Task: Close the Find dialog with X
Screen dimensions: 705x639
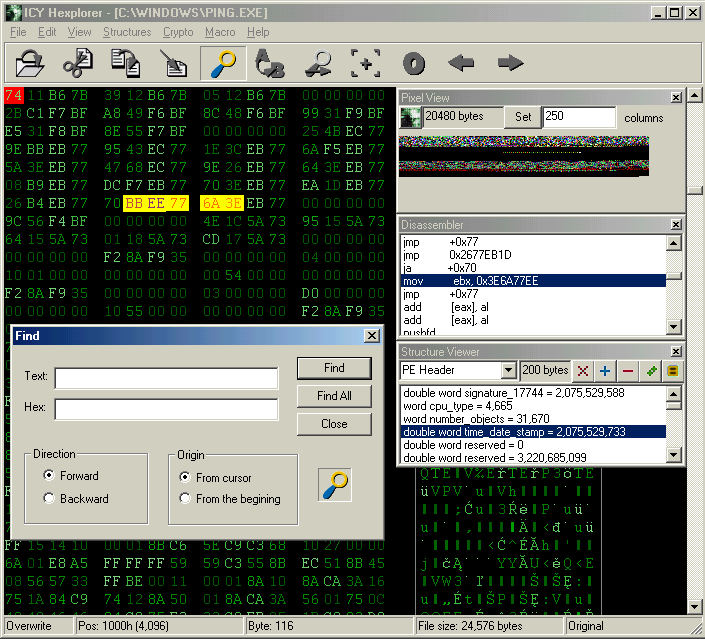Action: (372, 335)
